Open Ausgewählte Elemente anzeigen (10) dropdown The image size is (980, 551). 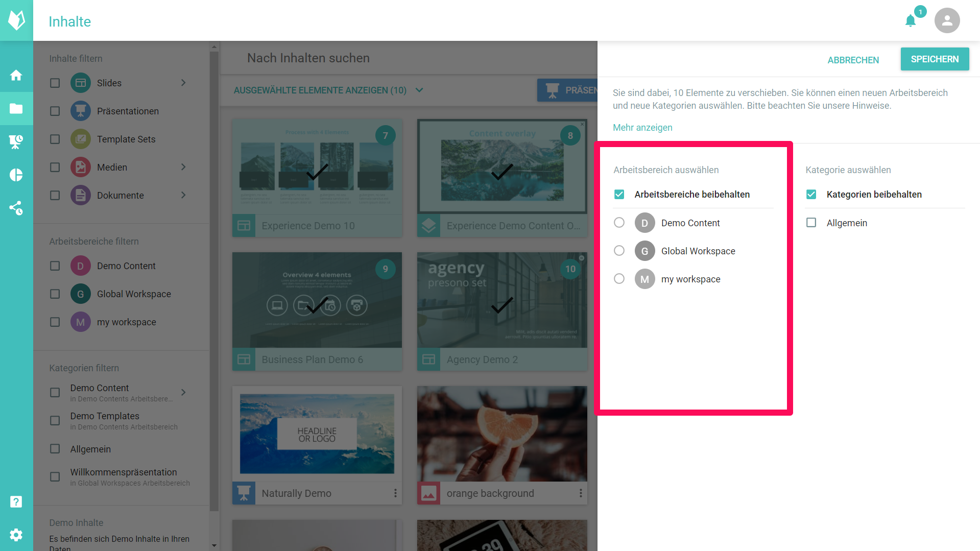pos(328,90)
